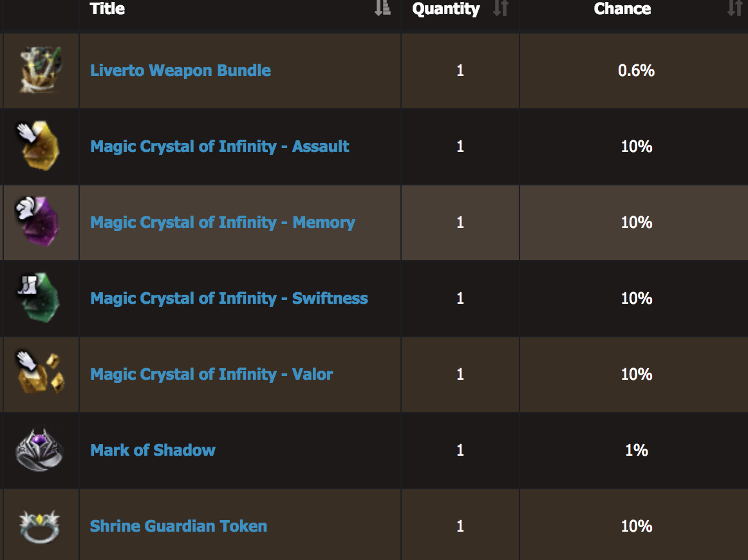
Task: Open Magic Crystal of Infinity - Assault link
Action: [220, 147]
